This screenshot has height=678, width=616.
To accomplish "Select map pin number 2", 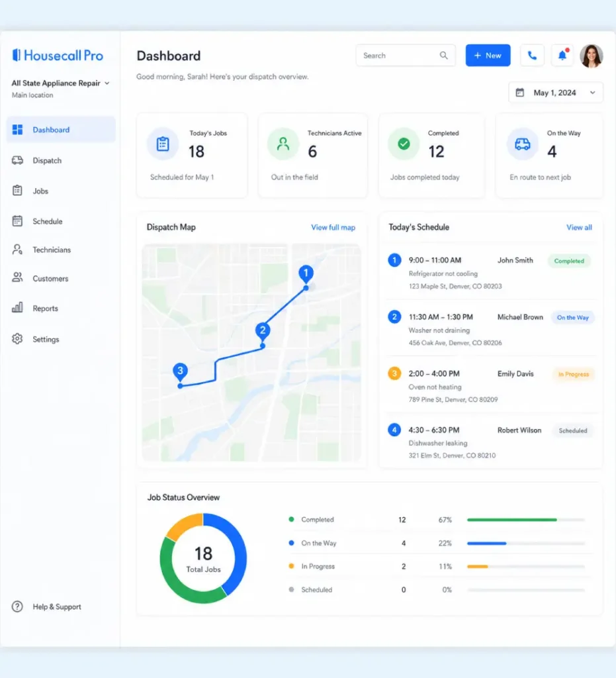I will coord(263,331).
